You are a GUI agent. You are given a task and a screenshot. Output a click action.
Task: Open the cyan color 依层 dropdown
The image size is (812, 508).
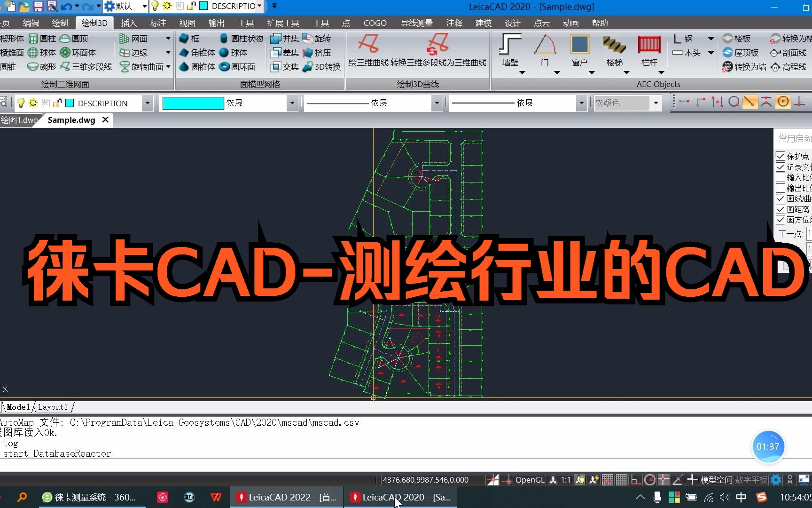point(292,103)
